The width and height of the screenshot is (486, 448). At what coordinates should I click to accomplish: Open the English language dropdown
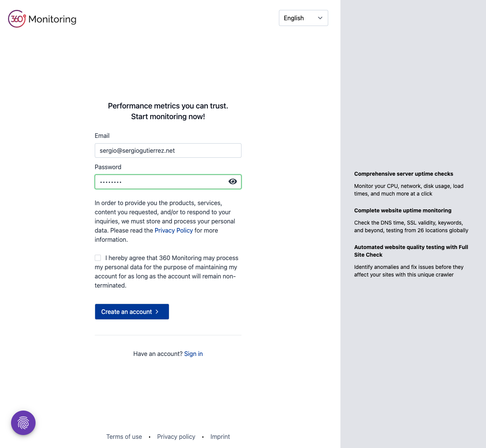point(303,18)
